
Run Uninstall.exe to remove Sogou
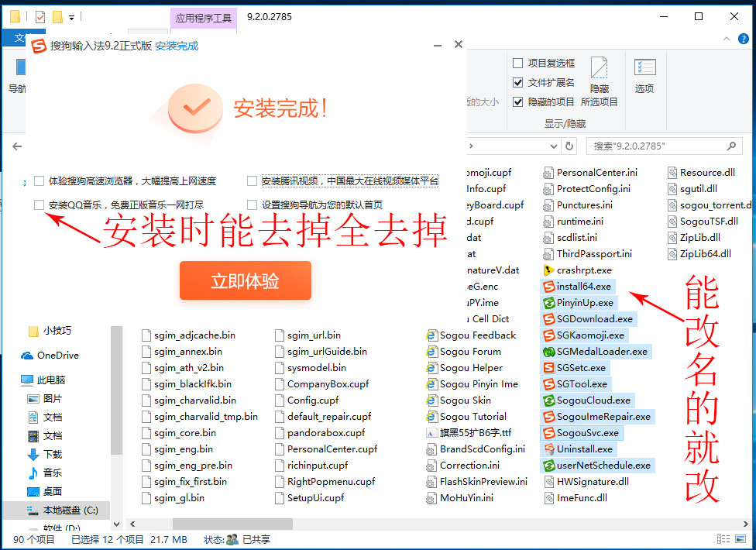click(x=577, y=449)
